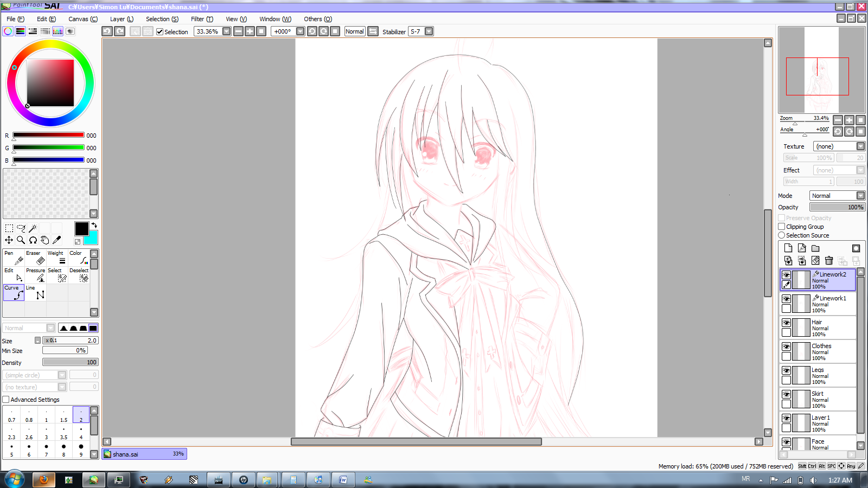Select the Hand pan tool
This screenshot has width=868, height=488.
click(x=45, y=240)
